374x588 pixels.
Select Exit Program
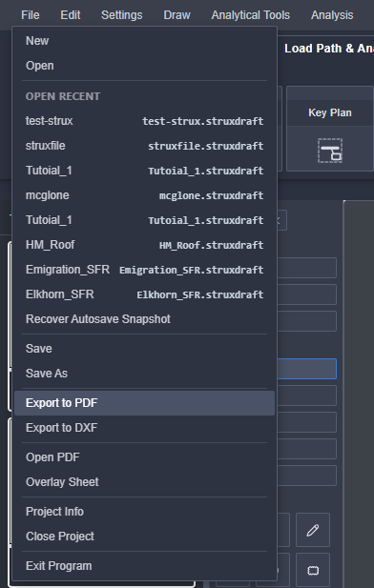tap(145, 566)
